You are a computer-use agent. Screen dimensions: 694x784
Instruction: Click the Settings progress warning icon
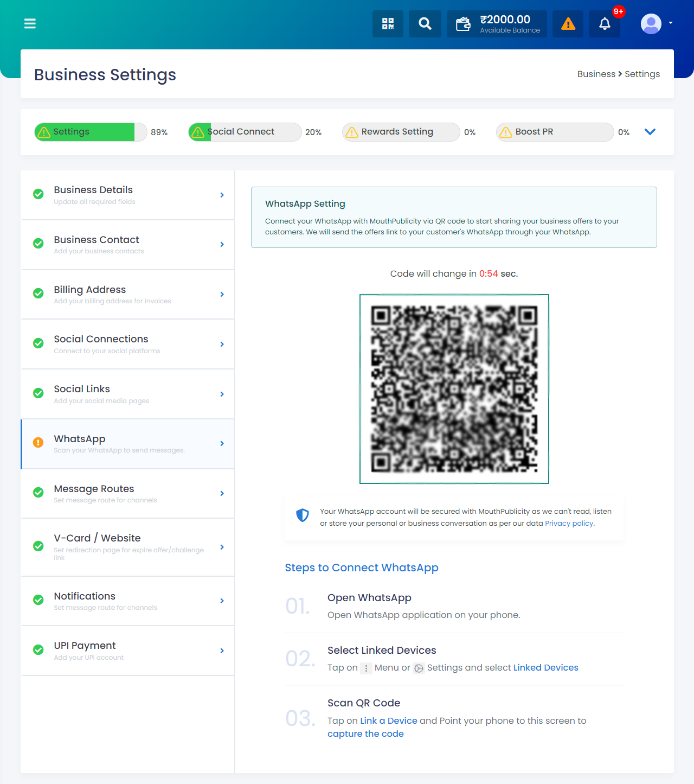point(44,132)
